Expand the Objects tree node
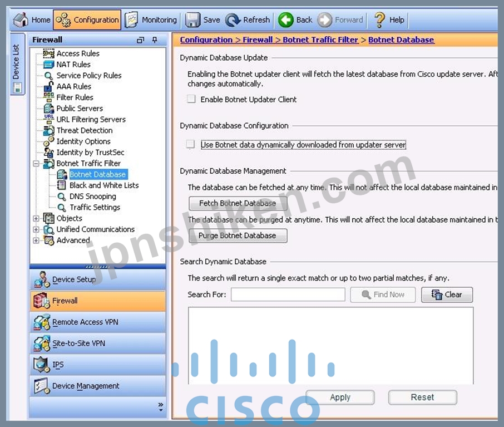Viewport: 504px width, 427px height. click(x=36, y=218)
